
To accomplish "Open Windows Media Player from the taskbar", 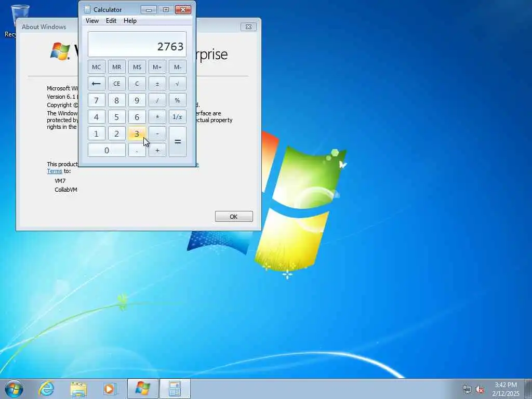I will (x=110, y=389).
